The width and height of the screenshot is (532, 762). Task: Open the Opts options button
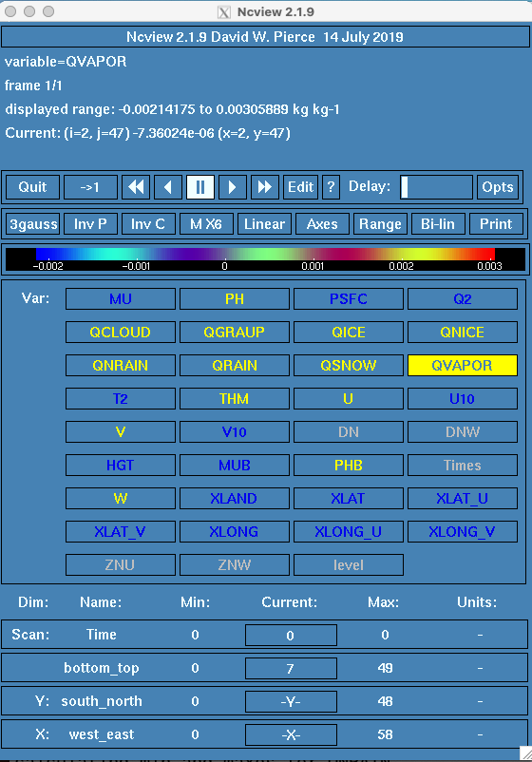point(498,187)
